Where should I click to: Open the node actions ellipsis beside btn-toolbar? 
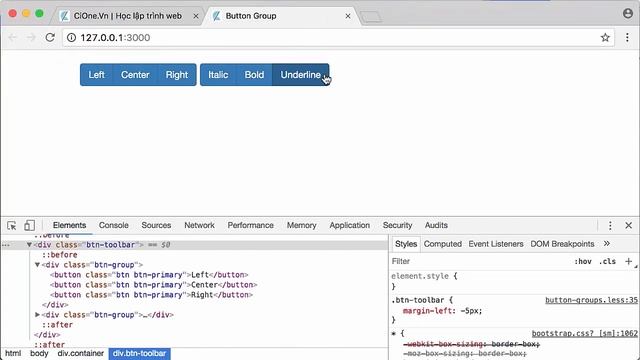pos(6,245)
